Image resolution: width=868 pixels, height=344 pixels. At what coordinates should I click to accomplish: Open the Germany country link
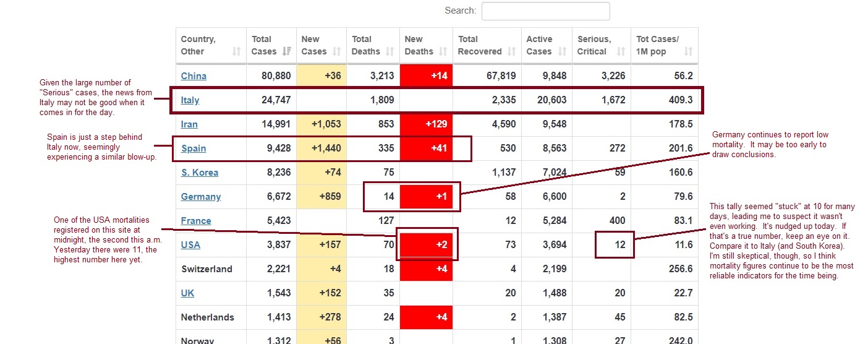click(200, 197)
